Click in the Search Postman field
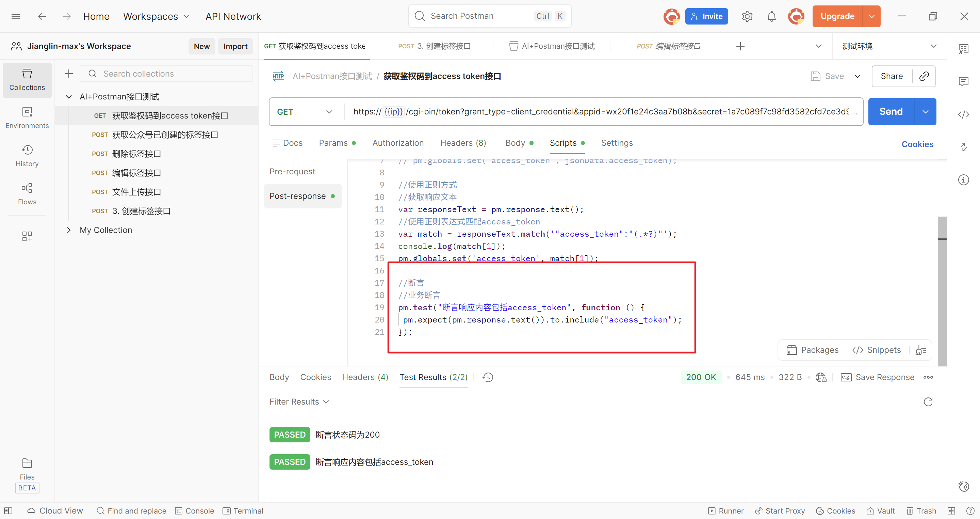 coord(490,16)
